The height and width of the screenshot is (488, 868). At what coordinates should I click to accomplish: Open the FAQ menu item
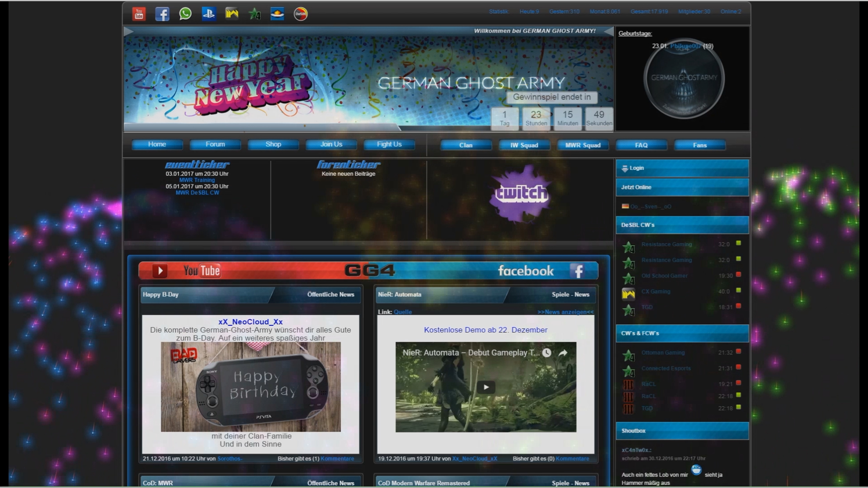tap(641, 145)
